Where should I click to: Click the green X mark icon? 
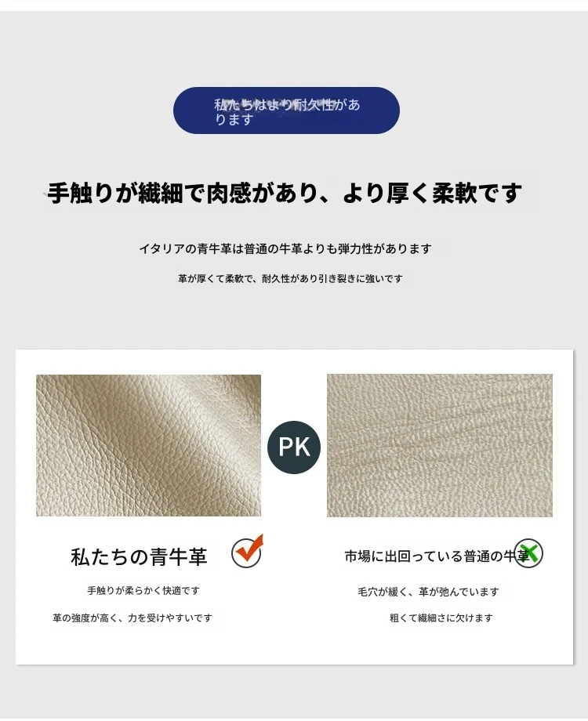coord(528,553)
